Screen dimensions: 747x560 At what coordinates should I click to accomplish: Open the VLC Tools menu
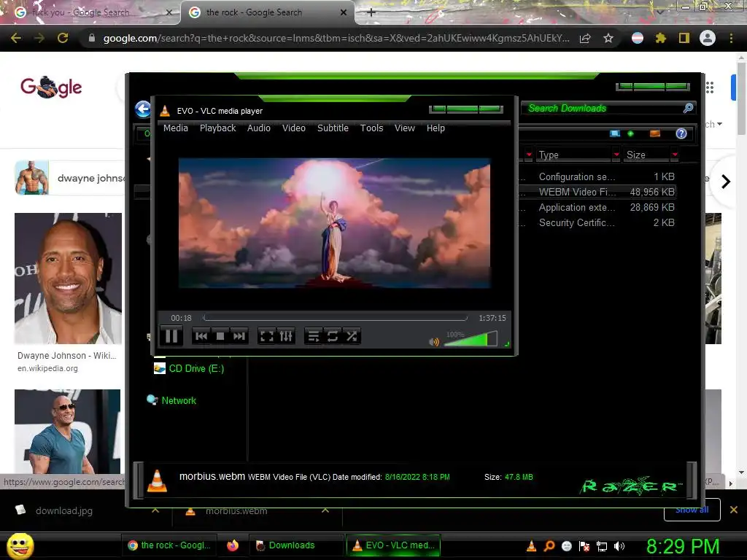click(371, 128)
